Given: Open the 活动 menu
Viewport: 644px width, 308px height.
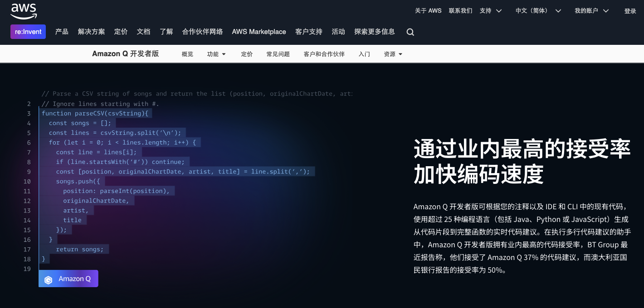Looking at the screenshot, I should click(338, 32).
